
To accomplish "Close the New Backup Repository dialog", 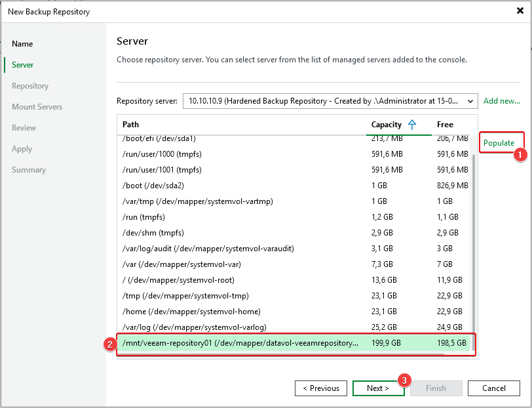I will [520, 11].
